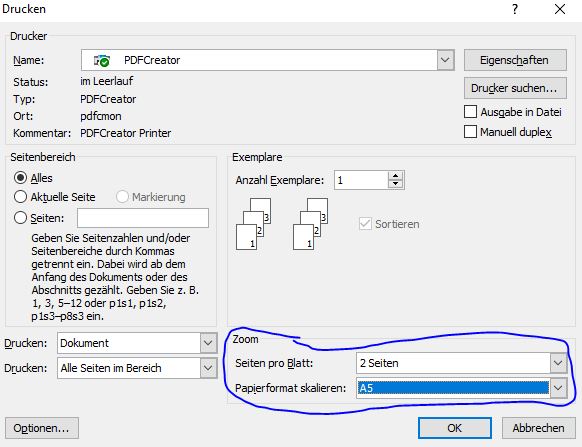Click the help question mark icon
Image resolution: width=582 pixels, height=447 pixels.
pos(515,9)
